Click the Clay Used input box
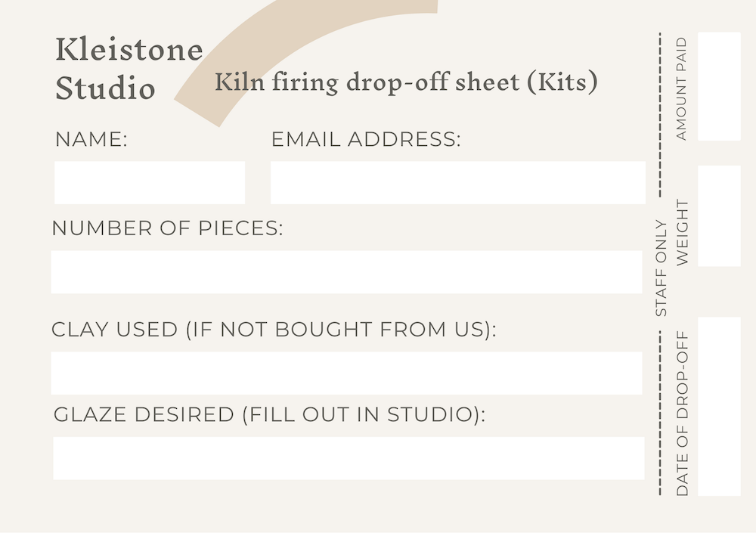Screen dimensions: 756x533 tap(346, 373)
